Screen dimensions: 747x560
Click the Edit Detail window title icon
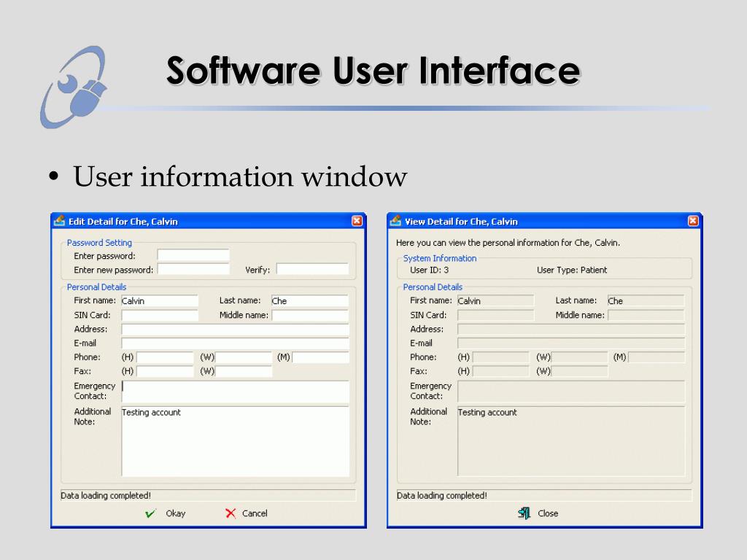coord(60,221)
